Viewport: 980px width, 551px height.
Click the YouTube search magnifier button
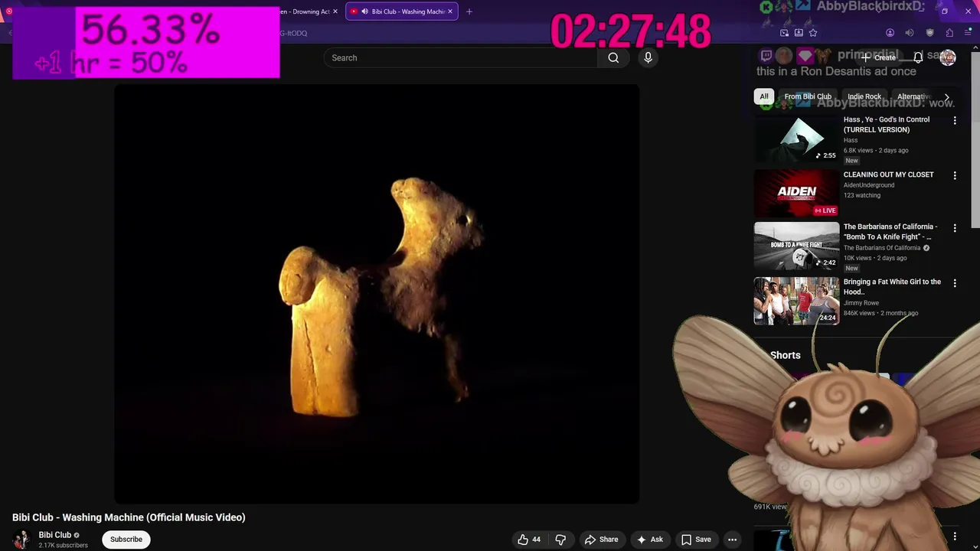coord(613,57)
